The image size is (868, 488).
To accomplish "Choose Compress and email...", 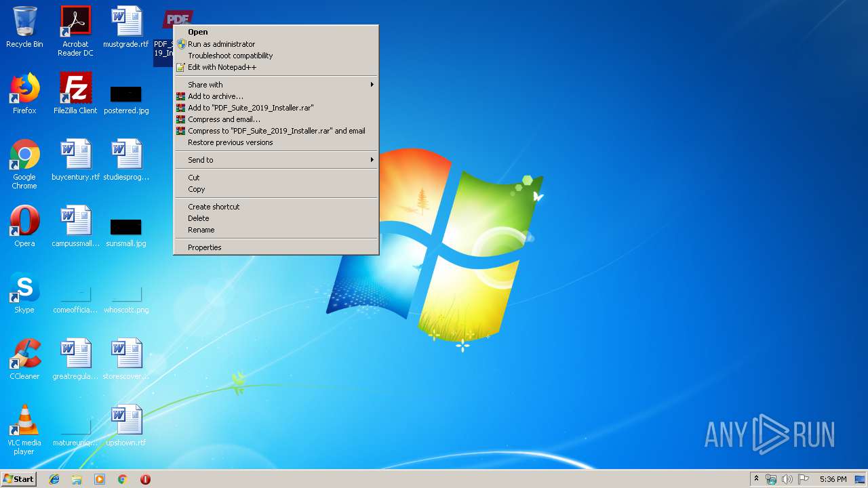I will coord(276,119).
